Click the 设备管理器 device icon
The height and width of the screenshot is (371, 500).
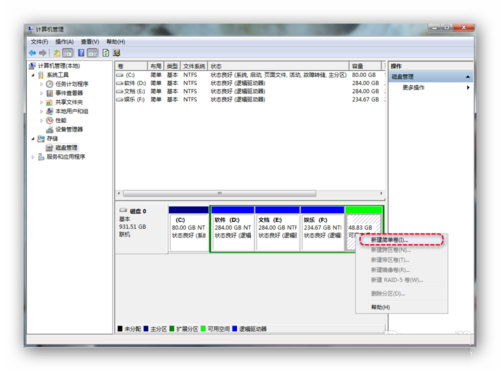50,129
